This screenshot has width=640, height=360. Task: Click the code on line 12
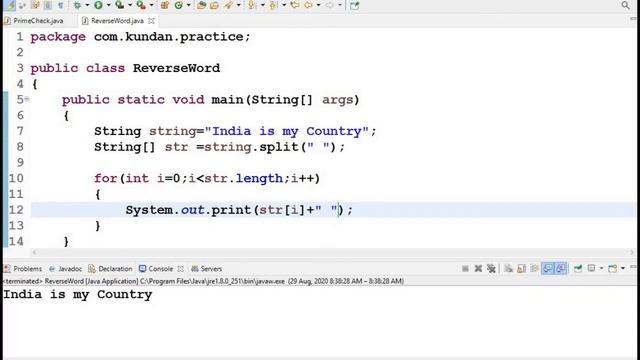coord(239,210)
